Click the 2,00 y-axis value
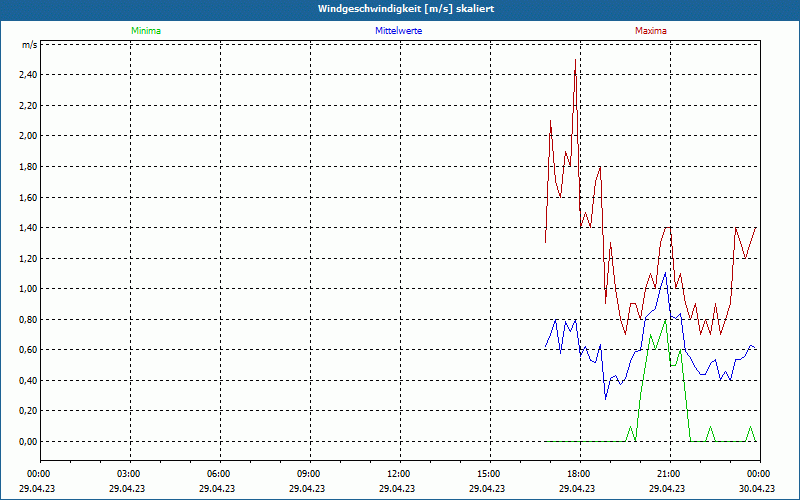 (28, 136)
